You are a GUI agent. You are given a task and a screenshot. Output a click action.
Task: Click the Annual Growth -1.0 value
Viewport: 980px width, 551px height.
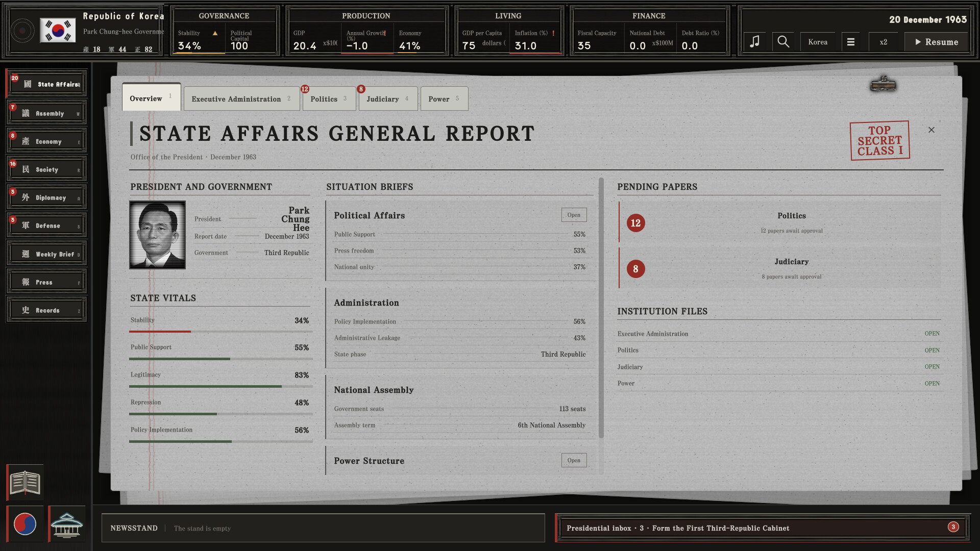pos(357,46)
